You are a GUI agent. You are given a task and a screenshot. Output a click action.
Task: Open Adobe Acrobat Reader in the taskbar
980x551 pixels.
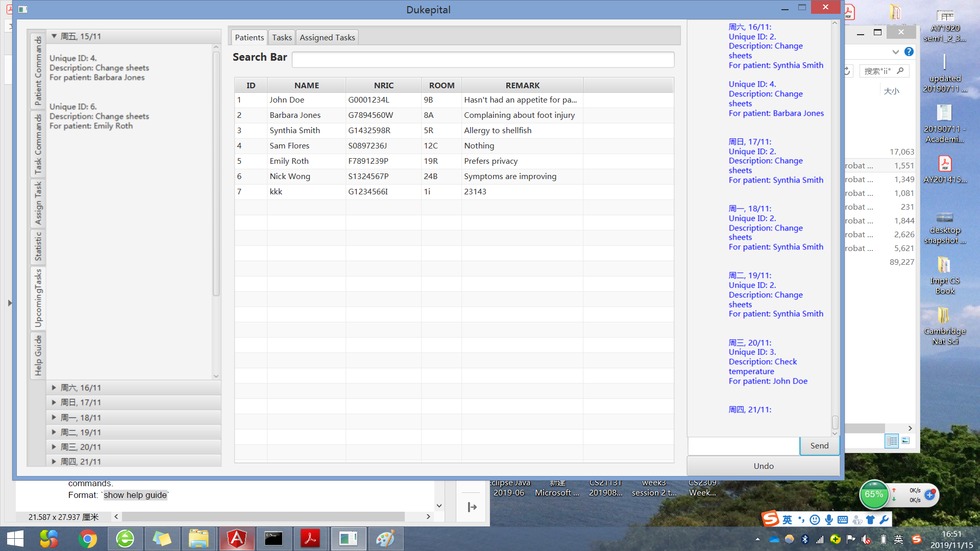[310, 539]
